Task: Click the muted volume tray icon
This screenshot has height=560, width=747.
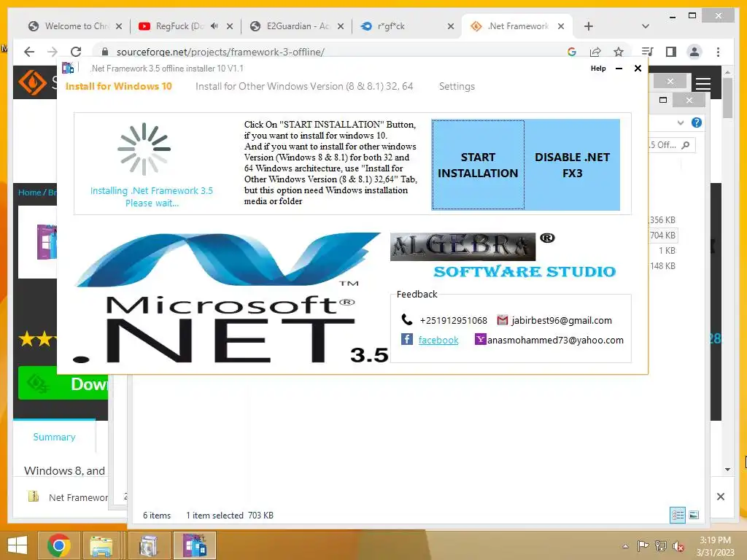Action: click(678, 545)
